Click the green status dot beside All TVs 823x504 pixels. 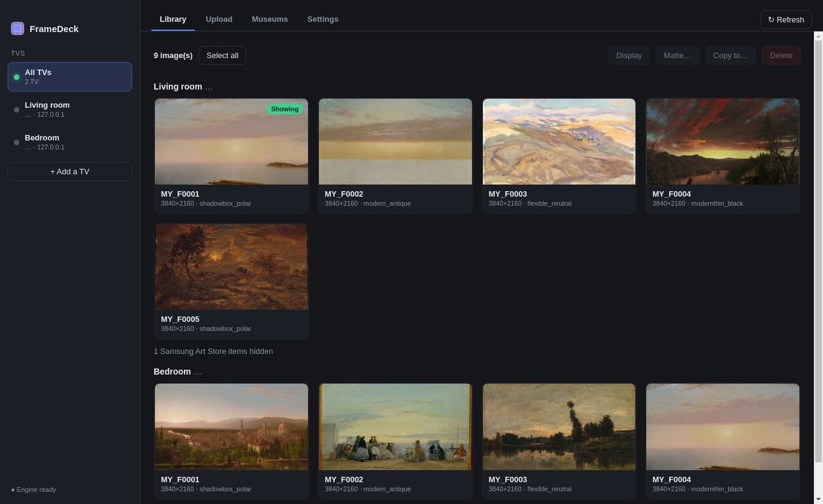[16, 77]
